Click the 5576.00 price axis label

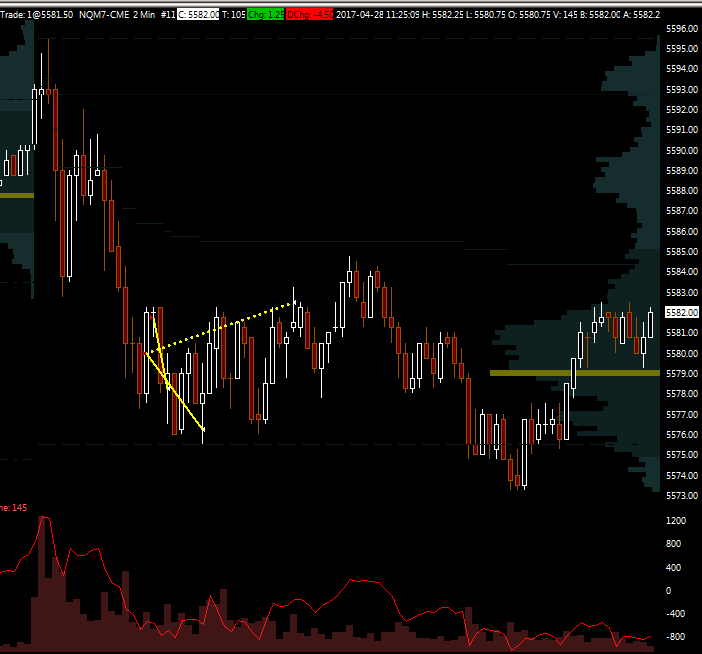point(682,435)
